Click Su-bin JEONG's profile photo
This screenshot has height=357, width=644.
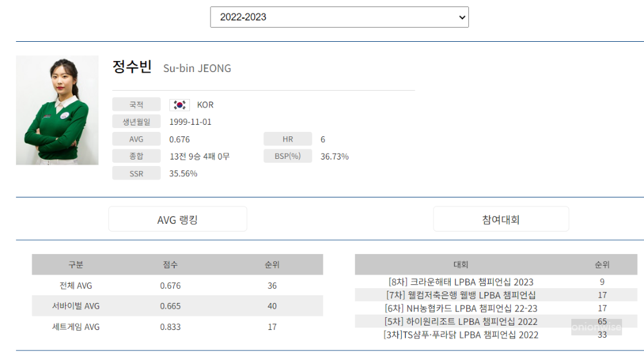(57, 110)
